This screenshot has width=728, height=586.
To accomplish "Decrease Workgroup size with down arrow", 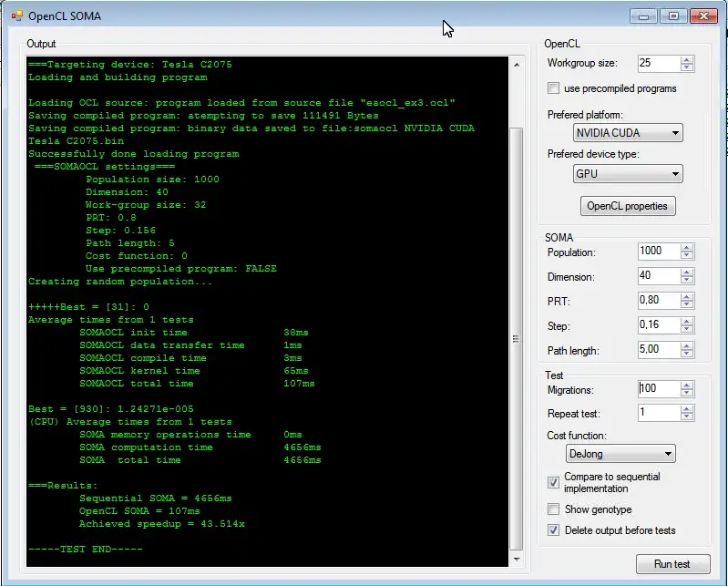I will pos(687,67).
